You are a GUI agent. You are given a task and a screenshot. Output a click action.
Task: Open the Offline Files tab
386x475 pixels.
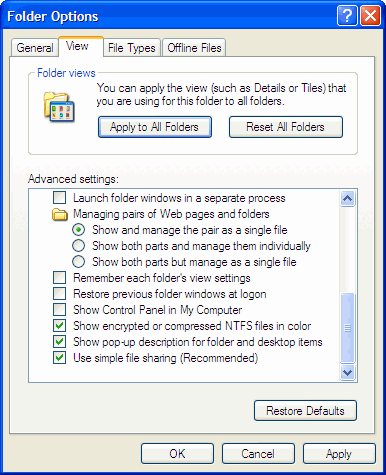point(194,48)
